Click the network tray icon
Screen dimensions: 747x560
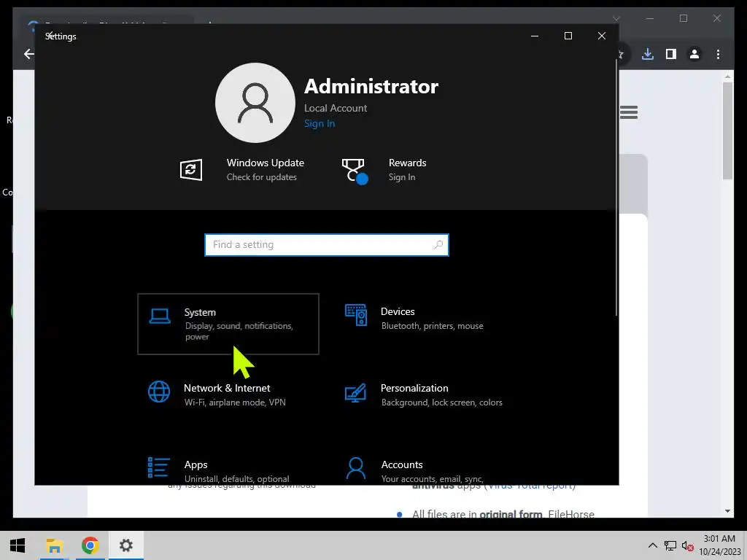(670, 545)
